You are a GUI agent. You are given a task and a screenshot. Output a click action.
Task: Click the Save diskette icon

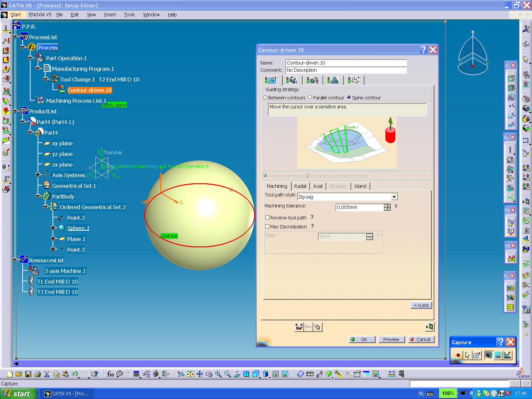point(28,374)
